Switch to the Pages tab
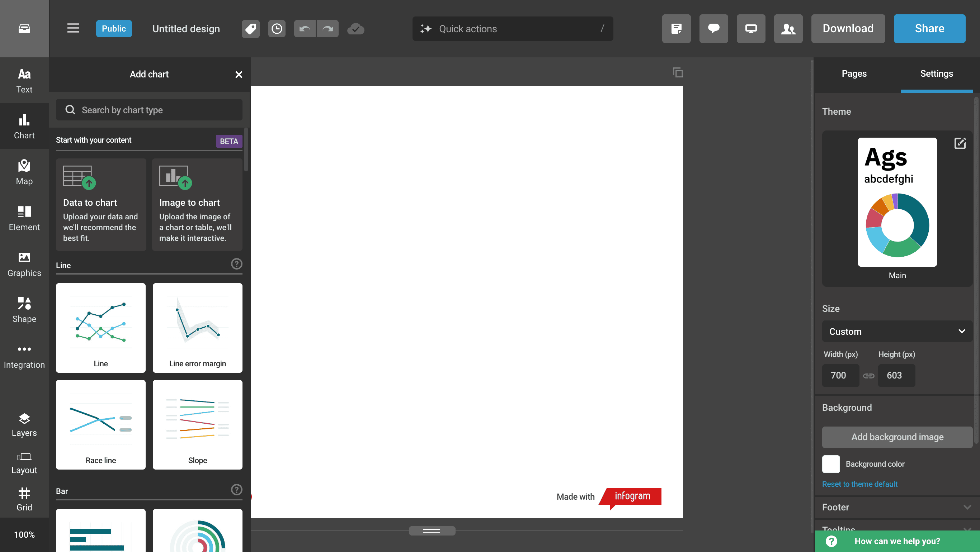 854,74
